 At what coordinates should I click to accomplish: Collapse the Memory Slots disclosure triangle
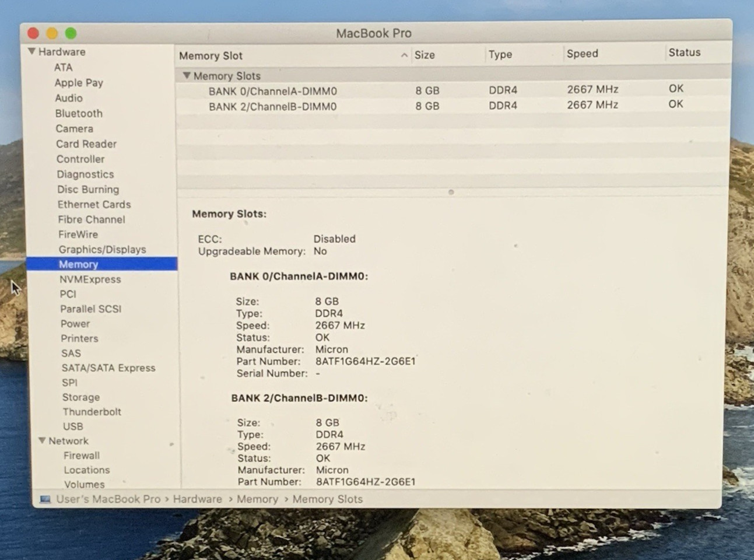pyautogui.click(x=187, y=75)
